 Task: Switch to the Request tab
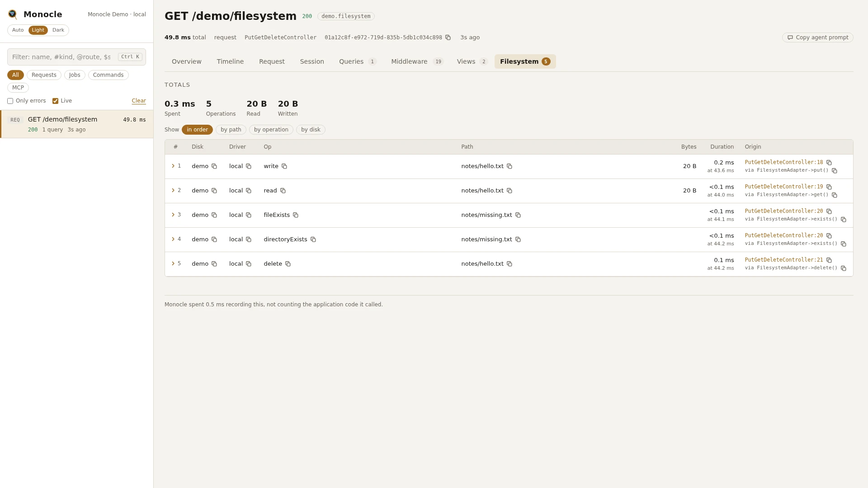(x=272, y=61)
